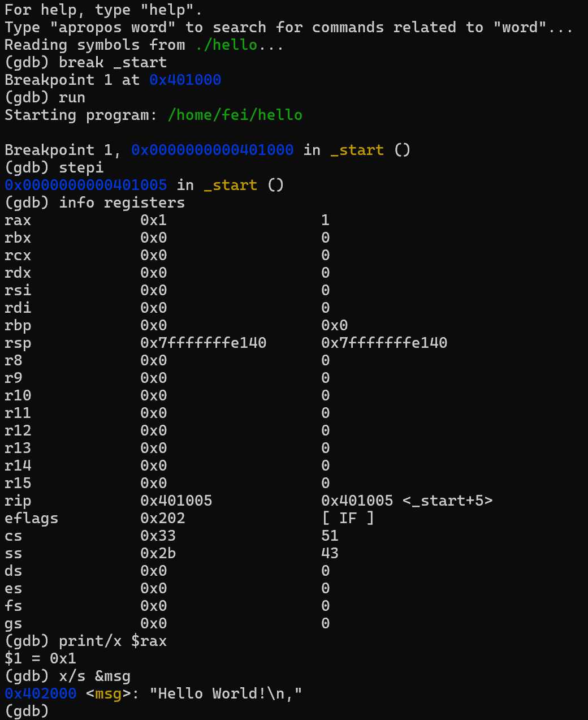588x720 pixels.
Task: Click the "$1 = 0x1" print result
Action: pyautogui.click(x=40, y=658)
